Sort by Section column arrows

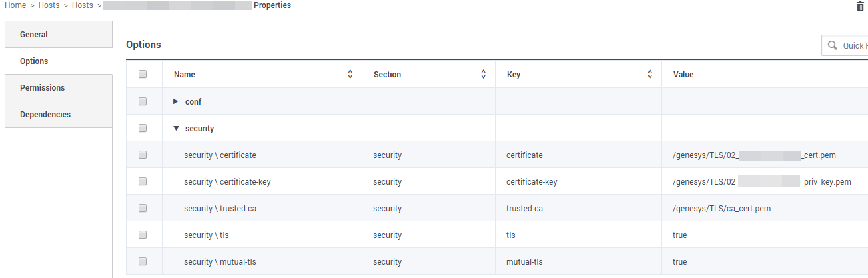484,75
